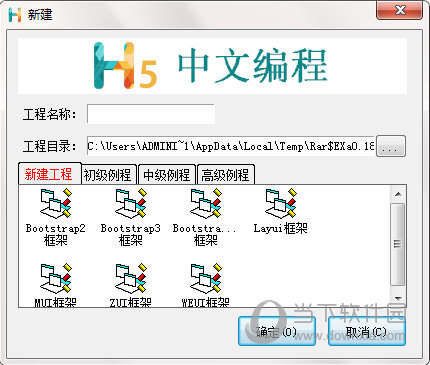
Task: Confirm with the 确定(O) button
Action: click(x=277, y=331)
